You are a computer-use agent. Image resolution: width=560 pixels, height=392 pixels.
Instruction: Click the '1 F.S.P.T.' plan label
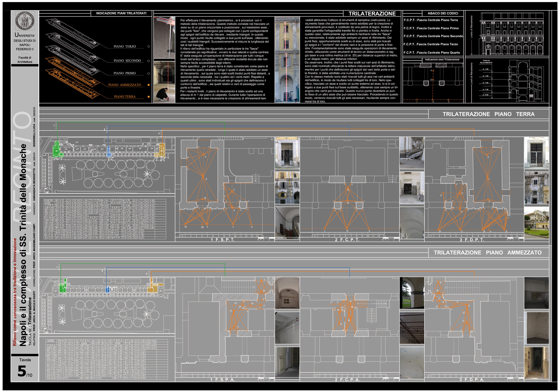point(222,240)
